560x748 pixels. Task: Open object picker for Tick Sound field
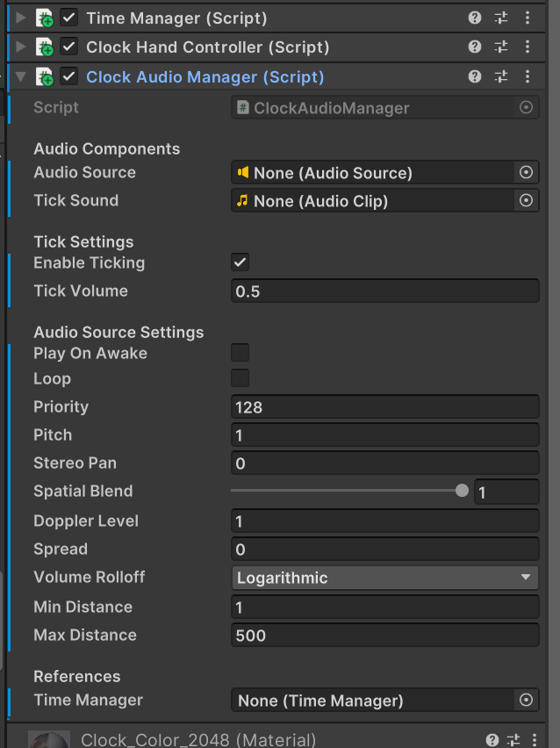tap(526, 200)
